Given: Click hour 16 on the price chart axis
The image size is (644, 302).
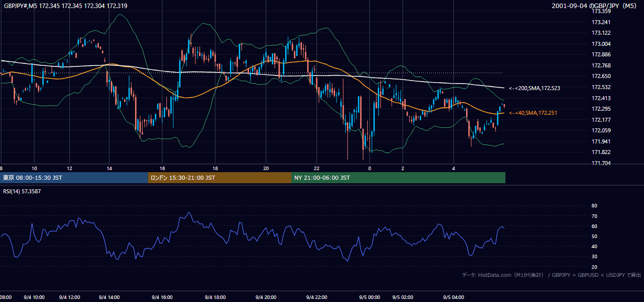Looking at the screenshot, I should tap(162, 168).
